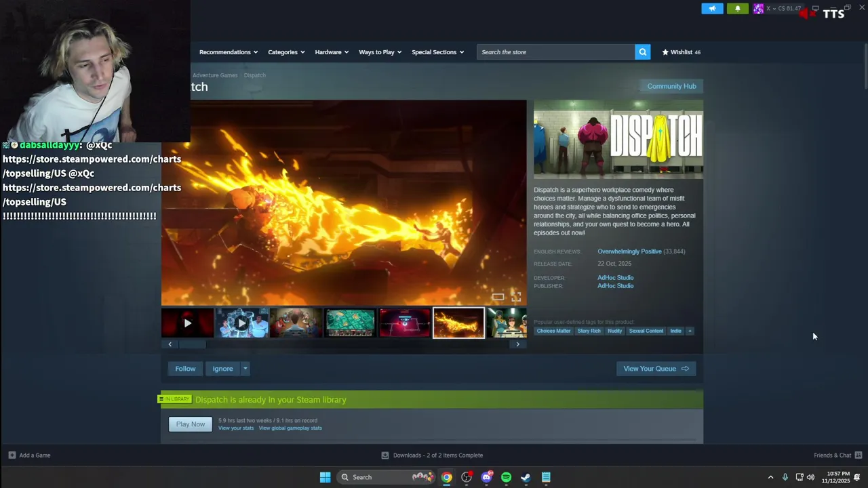Viewport: 868px width, 488px height.
Task: Click the Wishlist star icon
Action: point(665,52)
